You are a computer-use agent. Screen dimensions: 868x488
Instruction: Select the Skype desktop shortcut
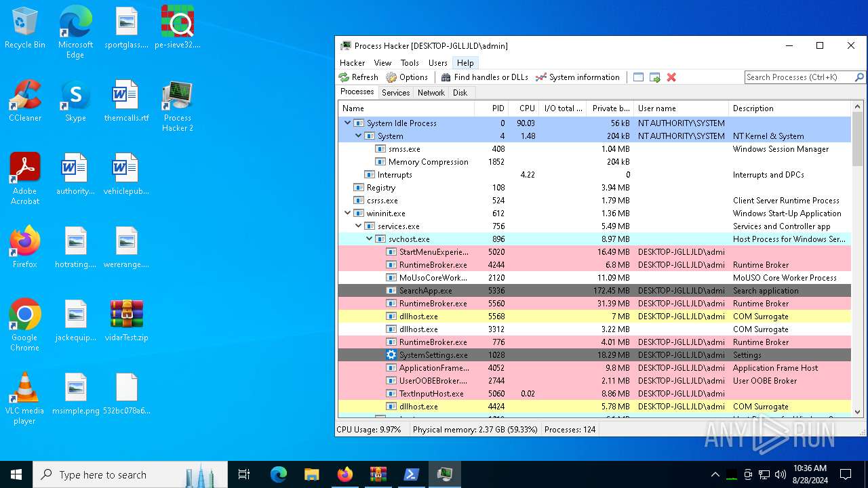pyautogui.click(x=75, y=101)
